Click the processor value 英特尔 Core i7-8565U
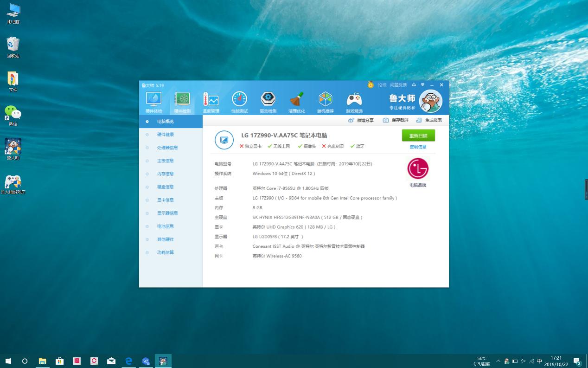Screen dimensions: 588x368 coord(290,188)
